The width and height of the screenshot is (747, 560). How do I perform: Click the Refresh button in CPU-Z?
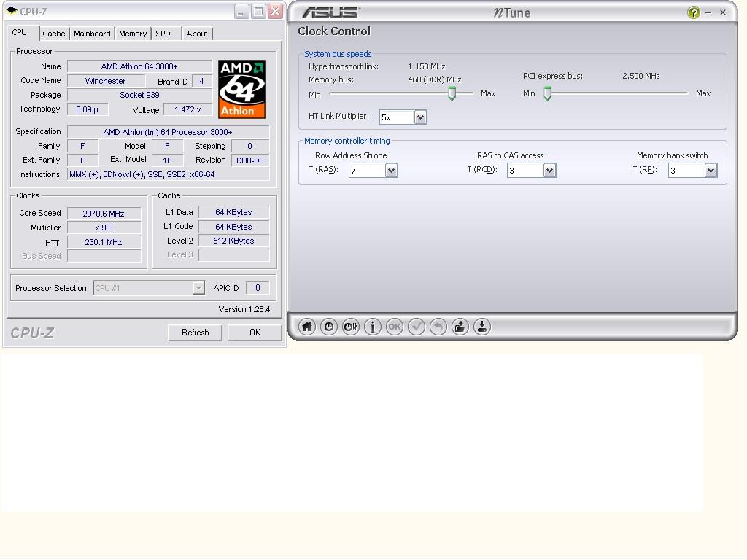[196, 332]
